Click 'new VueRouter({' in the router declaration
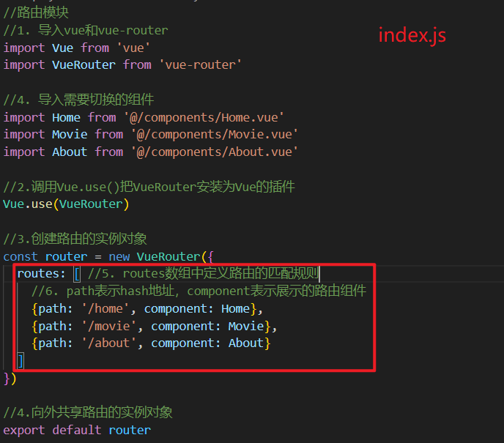Screen dimensions: 504x443 [161, 257]
